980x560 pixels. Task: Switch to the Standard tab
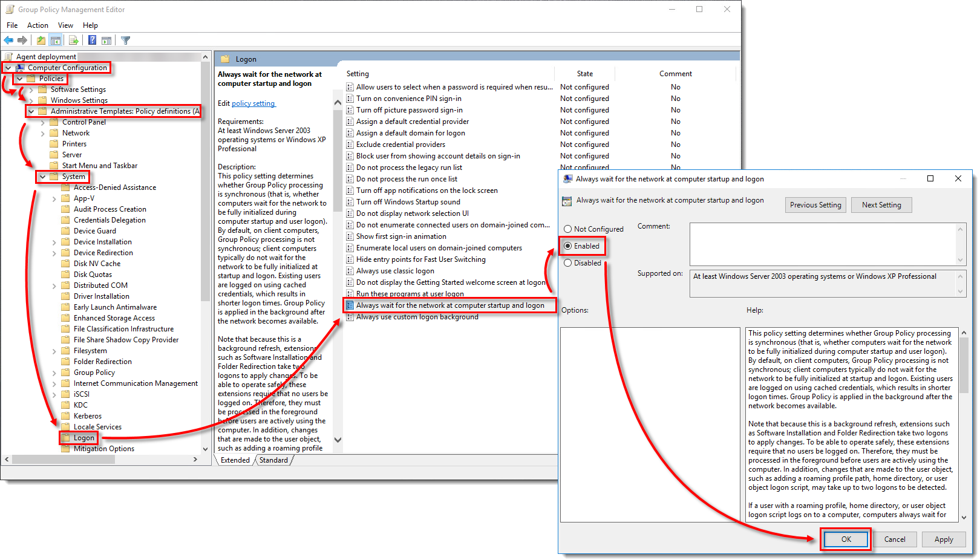coord(274,460)
